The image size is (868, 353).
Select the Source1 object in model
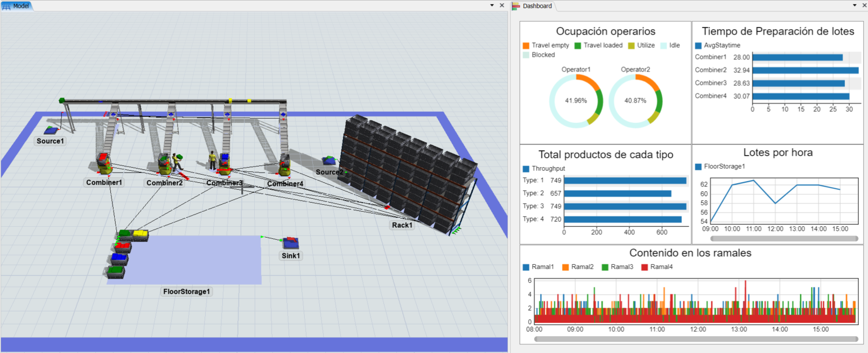click(51, 130)
